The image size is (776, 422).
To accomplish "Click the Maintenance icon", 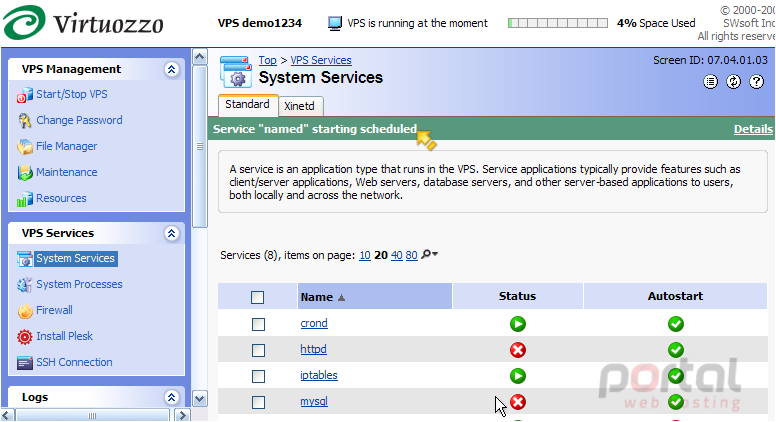I will coord(25,173).
